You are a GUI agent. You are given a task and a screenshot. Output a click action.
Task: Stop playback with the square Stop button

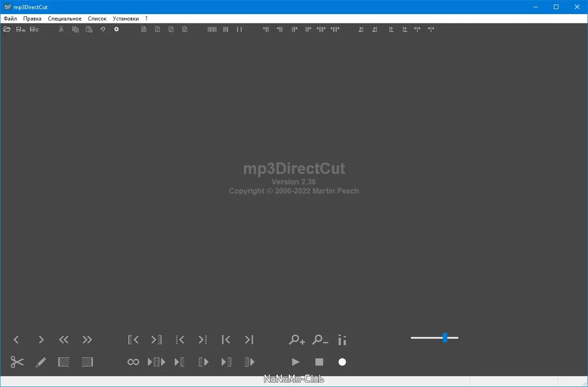(x=319, y=362)
